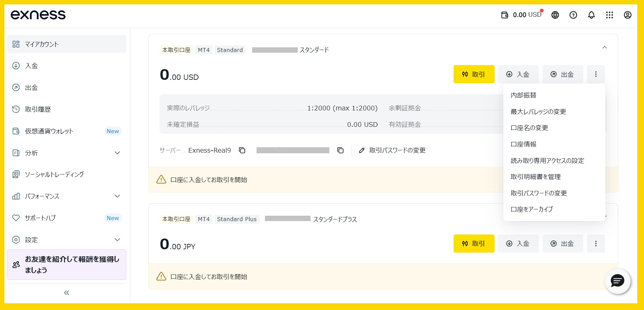Open the apps grid menu icon
644x310 pixels.
tap(609, 15)
